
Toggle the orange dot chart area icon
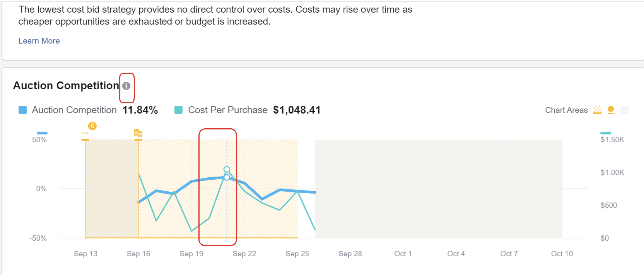(x=611, y=110)
